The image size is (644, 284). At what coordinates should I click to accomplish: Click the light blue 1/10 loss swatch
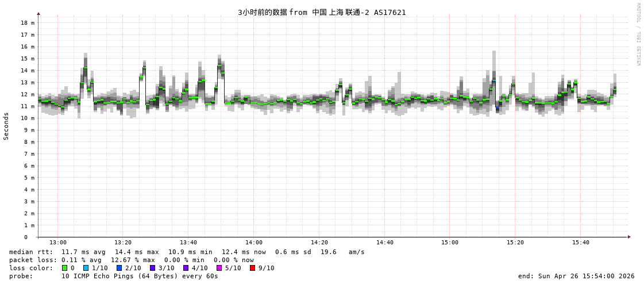click(x=86, y=268)
